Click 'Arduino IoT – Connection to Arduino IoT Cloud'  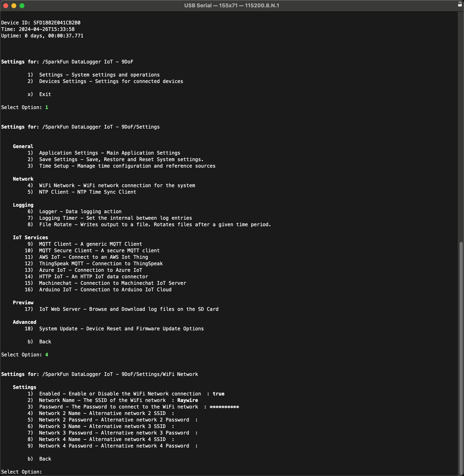[x=98, y=289]
